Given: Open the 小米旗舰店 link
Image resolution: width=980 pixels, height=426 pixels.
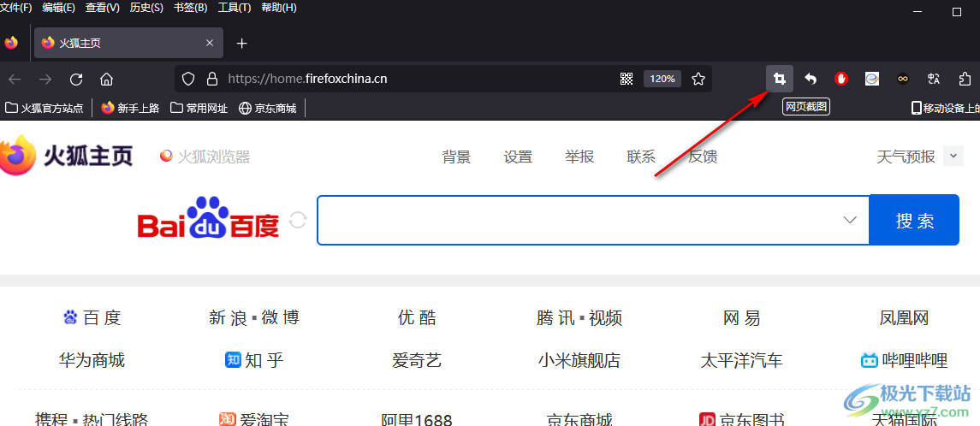Looking at the screenshot, I should click(x=579, y=360).
